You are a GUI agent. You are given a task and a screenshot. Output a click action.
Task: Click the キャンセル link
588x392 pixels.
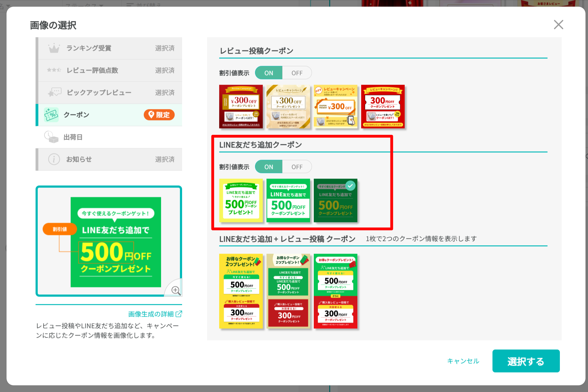(463, 361)
